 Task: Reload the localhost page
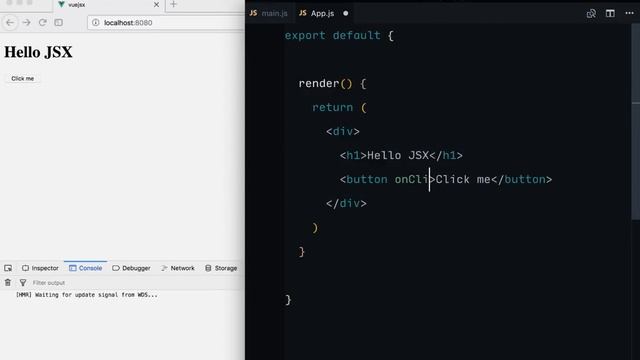42,22
